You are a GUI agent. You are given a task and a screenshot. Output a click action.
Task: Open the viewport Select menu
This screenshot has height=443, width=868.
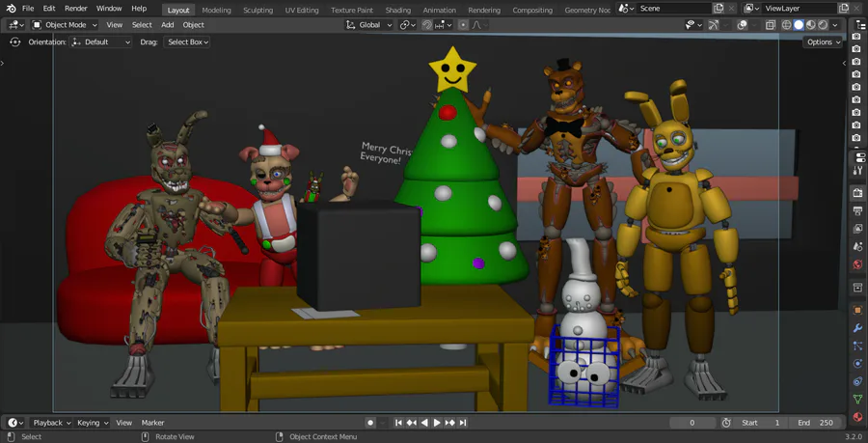[142, 25]
